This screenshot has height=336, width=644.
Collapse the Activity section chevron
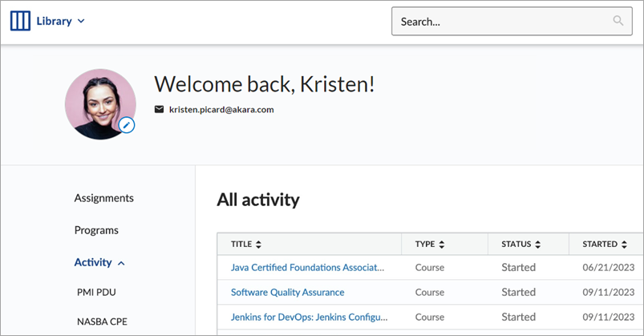tap(121, 263)
